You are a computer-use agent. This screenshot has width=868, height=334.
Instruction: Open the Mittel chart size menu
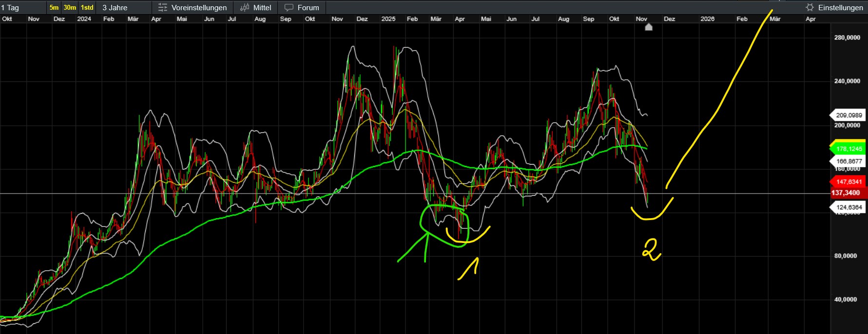(262, 8)
